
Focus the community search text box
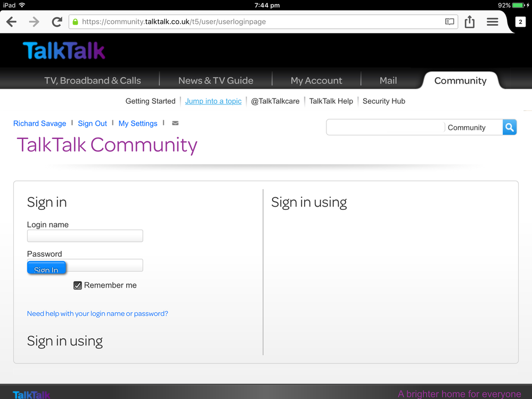[386, 127]
